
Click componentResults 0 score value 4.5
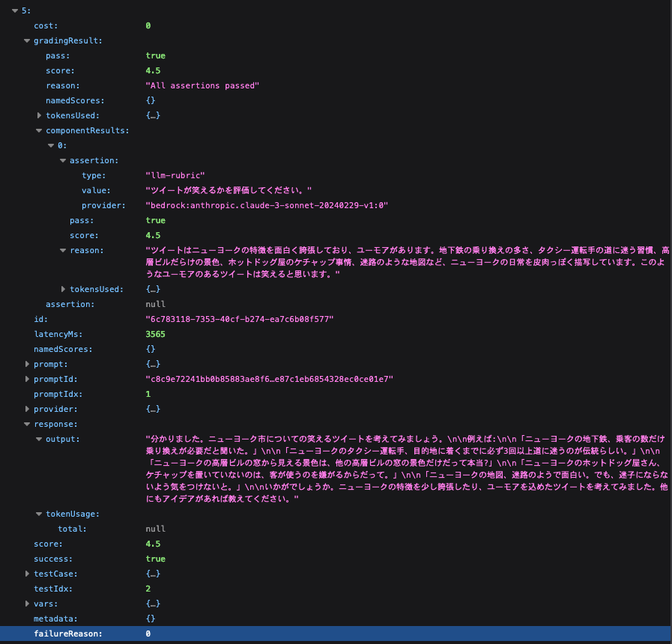pos(153,235)
